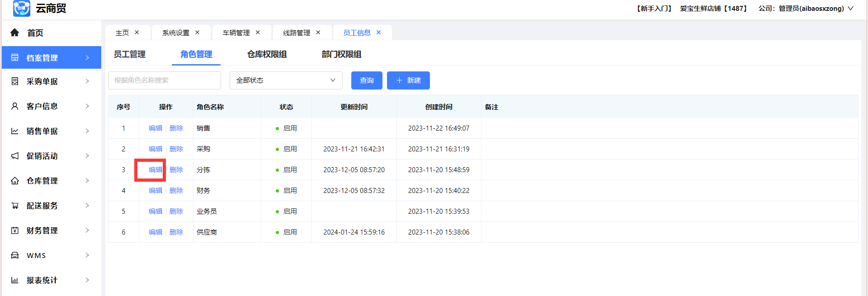Click the 新建 button to add role
This screenshot has height=296, width=868.
(408, 80)
